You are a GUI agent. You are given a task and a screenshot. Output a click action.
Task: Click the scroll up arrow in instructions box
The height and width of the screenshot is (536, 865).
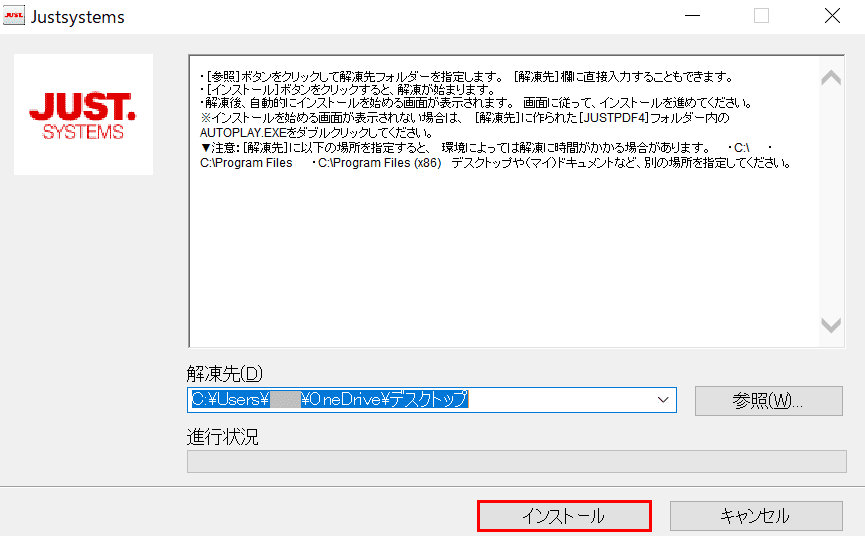[x=831, y=78]
